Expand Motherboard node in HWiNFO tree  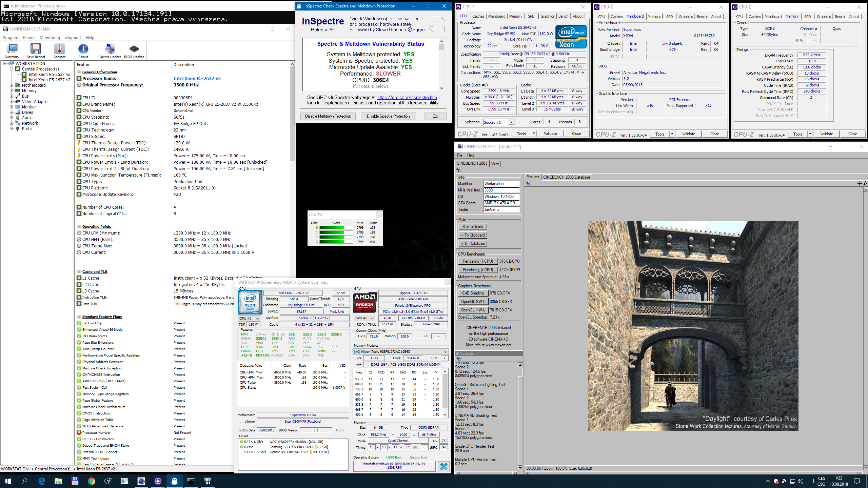coord(11,85)
